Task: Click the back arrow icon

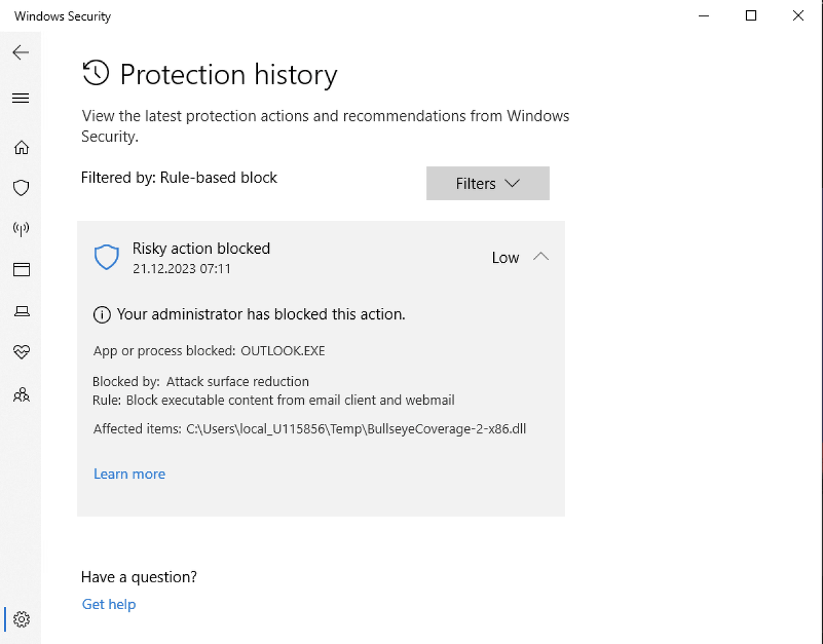Action: point(21,52)
